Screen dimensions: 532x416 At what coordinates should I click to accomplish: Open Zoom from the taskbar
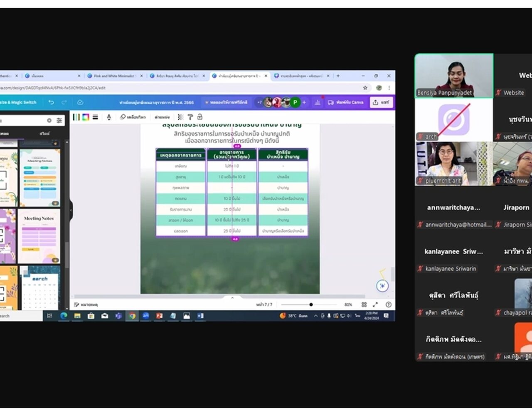[145, 316]
